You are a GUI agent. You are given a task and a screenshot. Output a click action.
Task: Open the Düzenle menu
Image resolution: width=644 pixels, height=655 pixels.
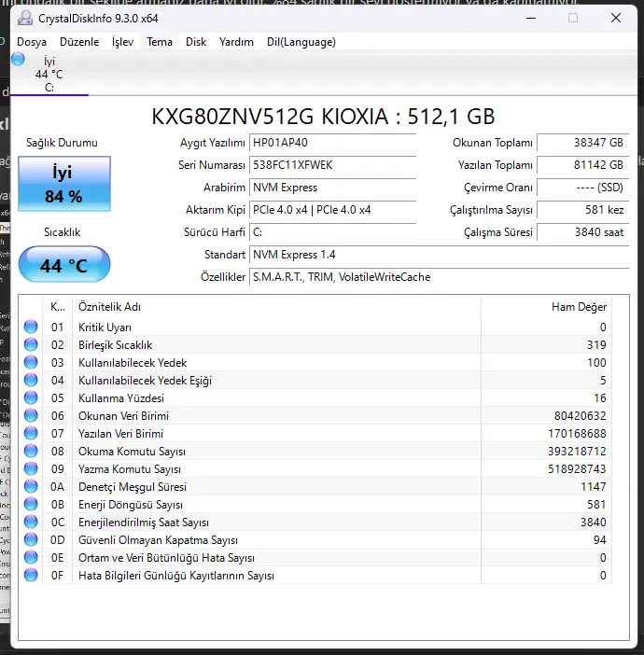(79, 42)
